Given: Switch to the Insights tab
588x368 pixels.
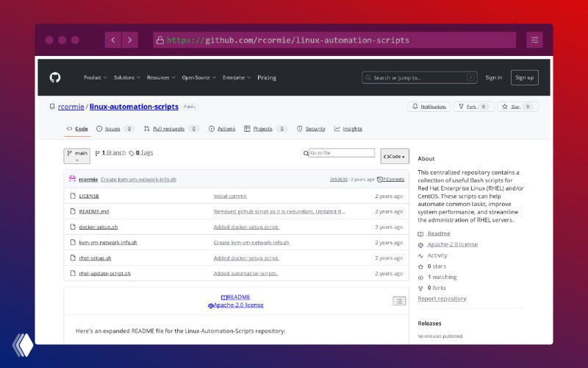Looking at the screenshot, I should (348, 128).
